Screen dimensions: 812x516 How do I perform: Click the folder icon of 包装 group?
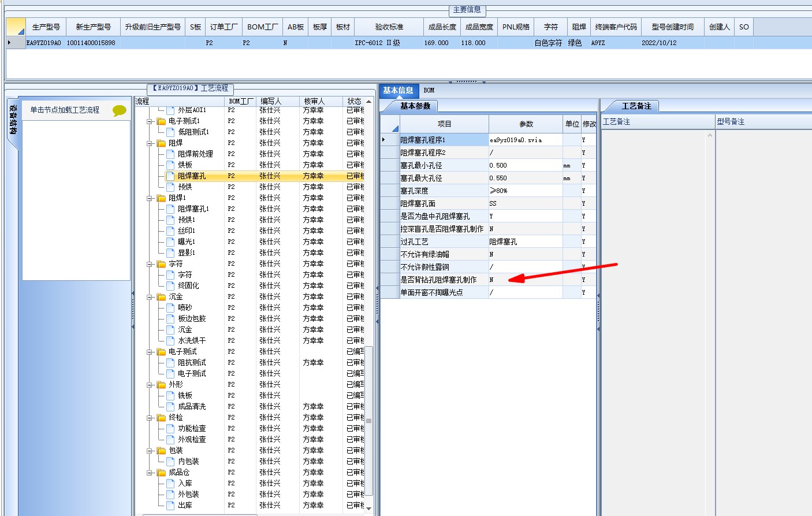click(x=161, y=451)
